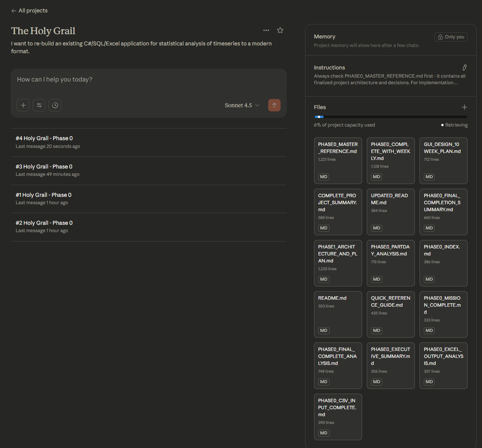
Task: Open chat #4 Holy Grail - Phase 0
Action: [44, 139]
